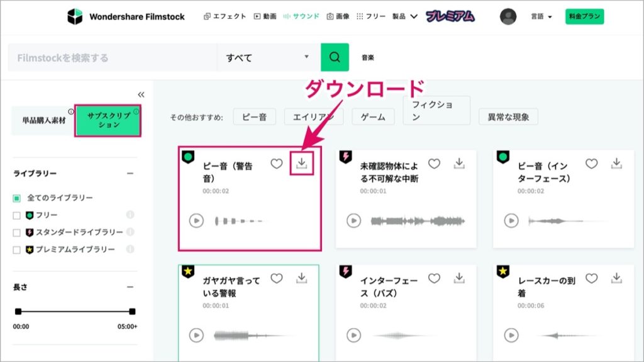Toggle プレミアムライブラリー checkbox
This screenshot has height=362, width=644.
click(16, 250)
